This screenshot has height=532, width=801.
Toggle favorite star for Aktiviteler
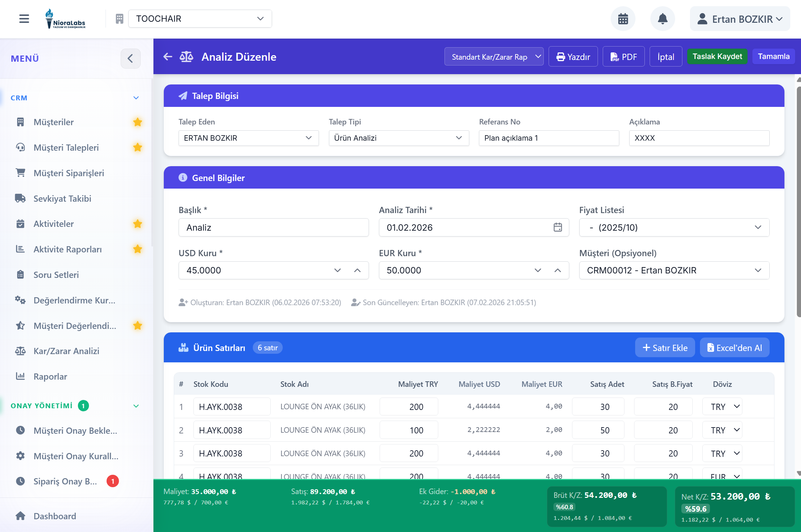point(138,224)
